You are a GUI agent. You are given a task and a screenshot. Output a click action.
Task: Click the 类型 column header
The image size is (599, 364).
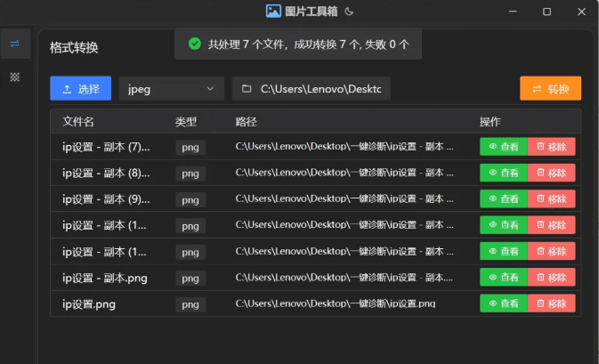(185, 121)
